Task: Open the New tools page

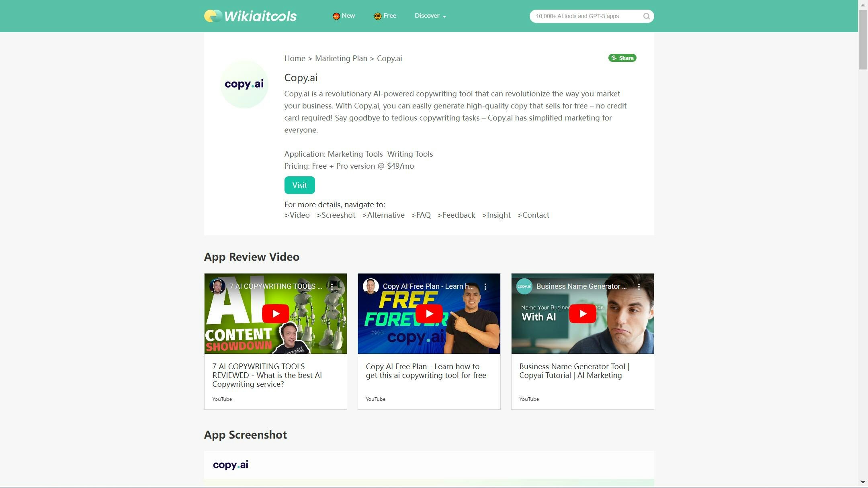Action: click(348, 16)
